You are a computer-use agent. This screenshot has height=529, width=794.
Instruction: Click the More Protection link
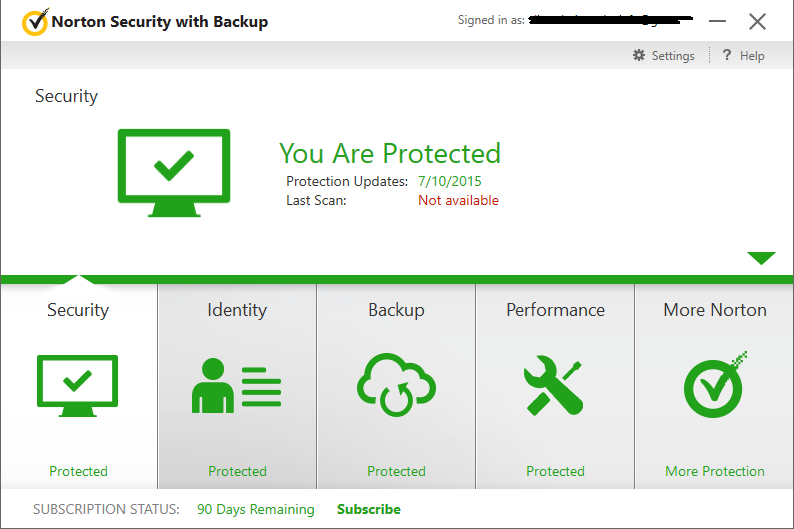[714, 471]
